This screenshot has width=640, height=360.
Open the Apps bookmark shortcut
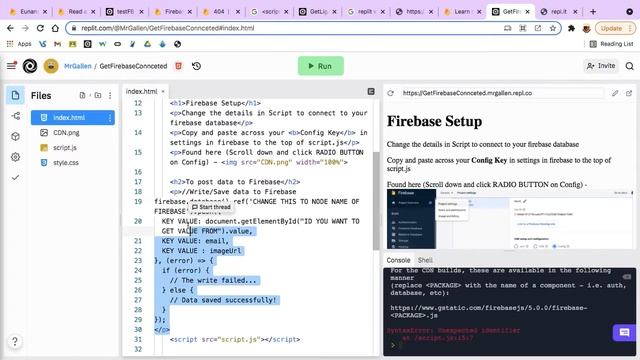tap(19, 44)
